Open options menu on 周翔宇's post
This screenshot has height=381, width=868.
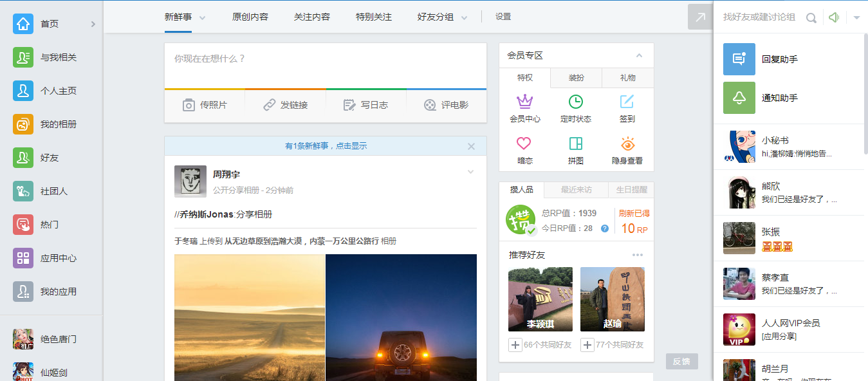pos(470,172)
